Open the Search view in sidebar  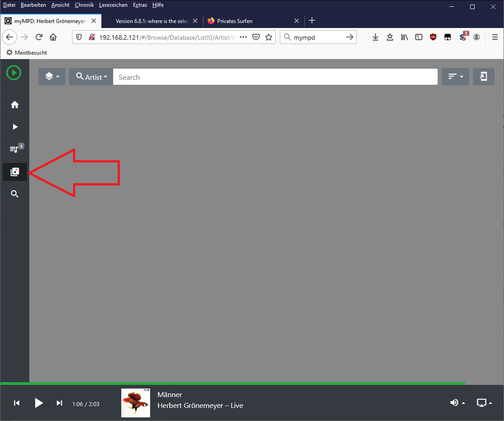14,194
